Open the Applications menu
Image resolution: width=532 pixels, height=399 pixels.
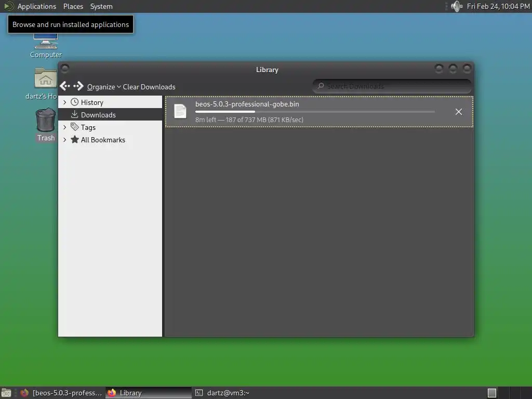[37, 6]
